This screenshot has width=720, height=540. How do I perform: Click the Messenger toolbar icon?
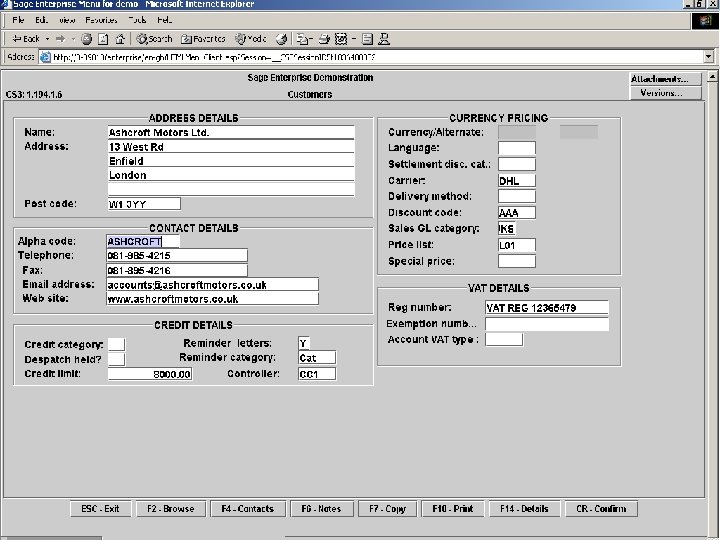pyautogui.click(x=384, y=39)
